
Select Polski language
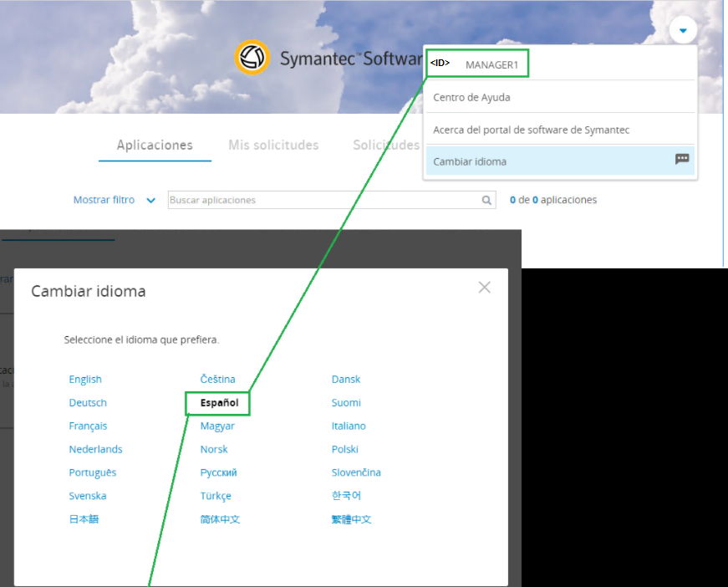coord(345,449)
